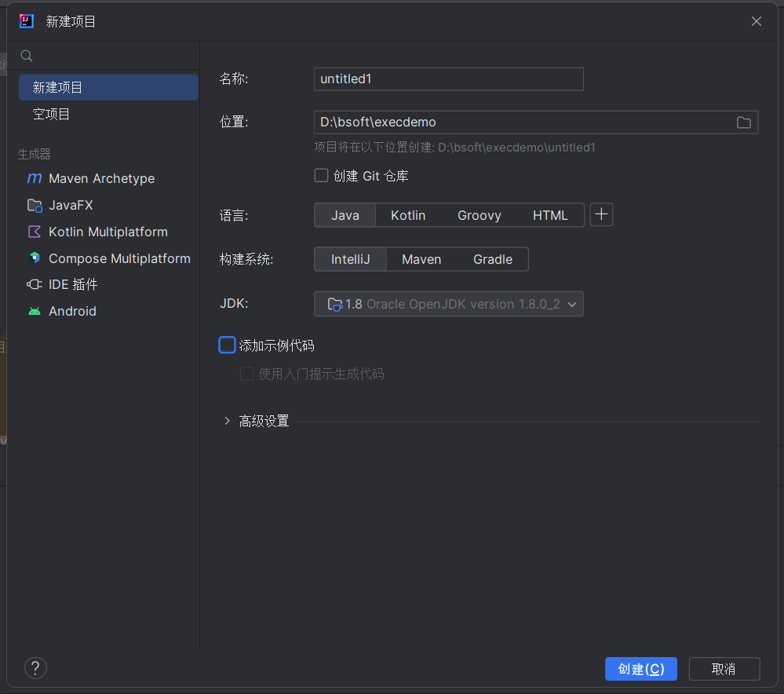Expand 高级设置 section

click(x=227, y=421)
